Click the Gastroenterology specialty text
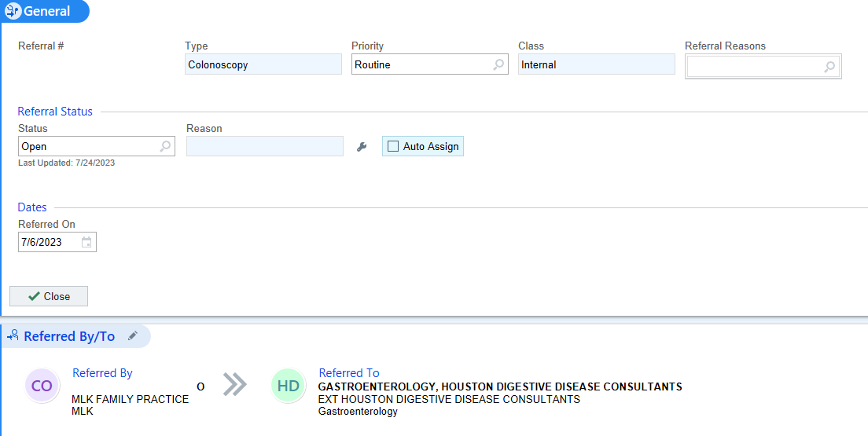Screen dimensions: 868x436 point(358,412)
